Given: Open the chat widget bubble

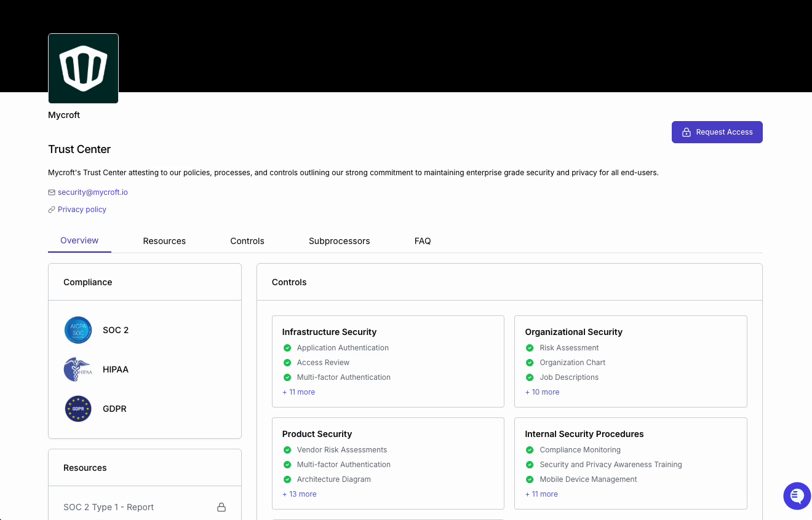Looking at the screenshot, I should [797, 495].
